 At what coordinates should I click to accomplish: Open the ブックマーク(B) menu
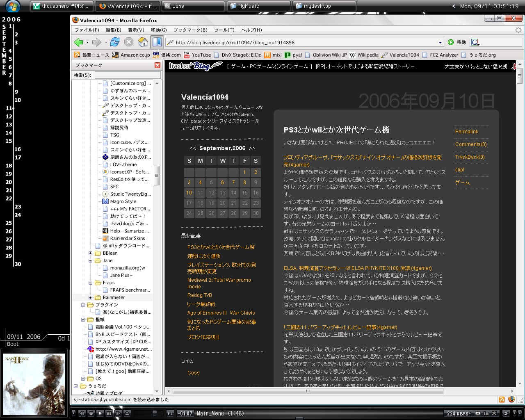[190, 30]
